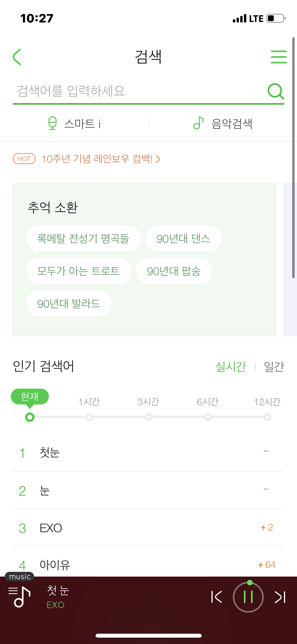The height and width of the screenshot is (644, 297).
Task: Open the 90년대 댄스 memory playlist tag
Action: click(183, 238)
